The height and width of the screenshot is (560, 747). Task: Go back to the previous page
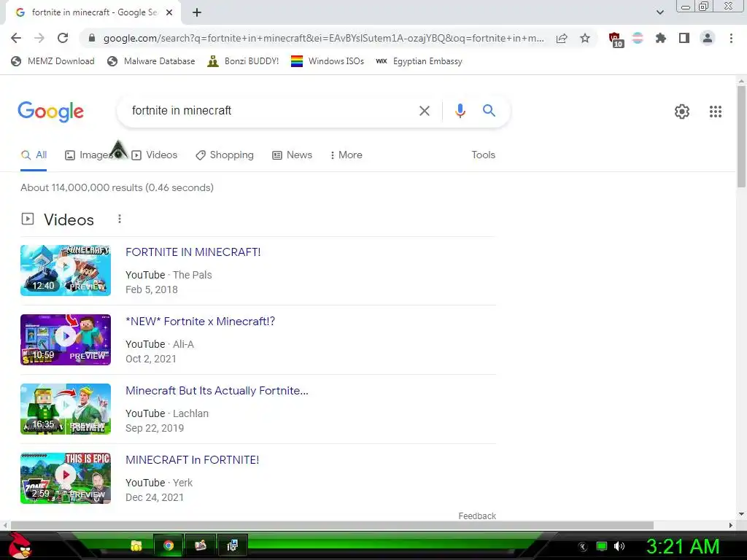[x=16, y=38]
